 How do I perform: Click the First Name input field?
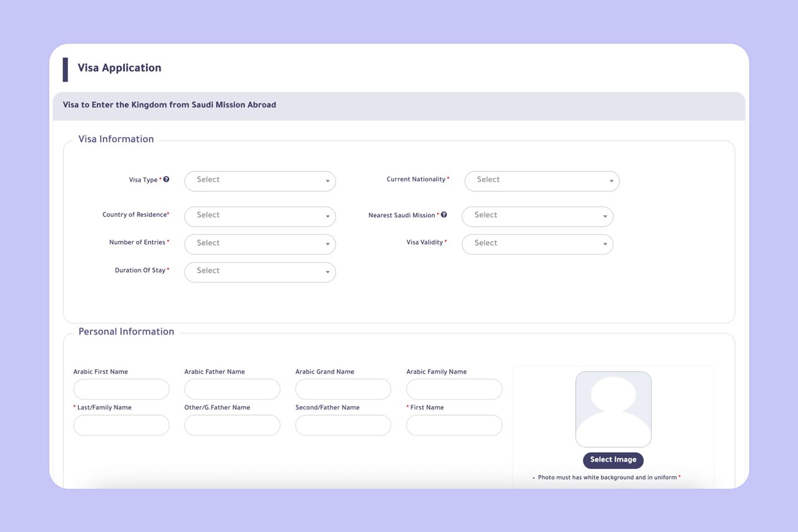point(454,426)
